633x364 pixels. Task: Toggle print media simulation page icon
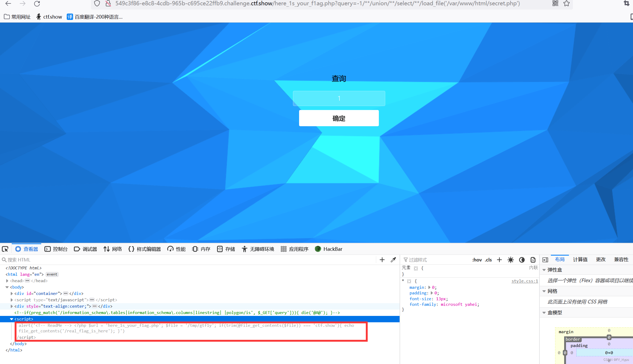coord(533,260)
